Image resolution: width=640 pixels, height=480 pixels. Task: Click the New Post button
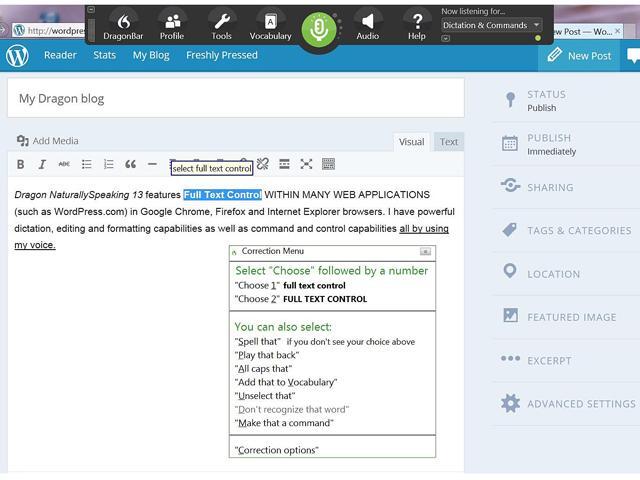(579, 56)
